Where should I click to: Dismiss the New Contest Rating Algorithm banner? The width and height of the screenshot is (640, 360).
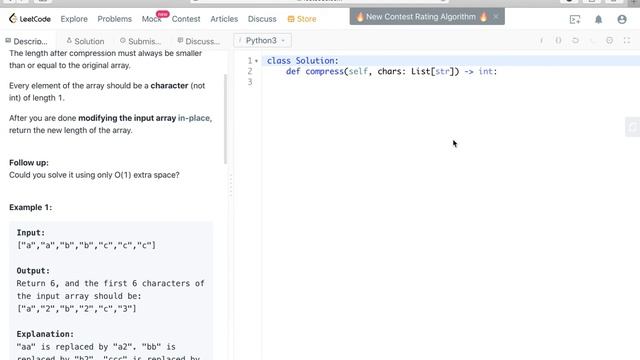[x=496, y=17]
